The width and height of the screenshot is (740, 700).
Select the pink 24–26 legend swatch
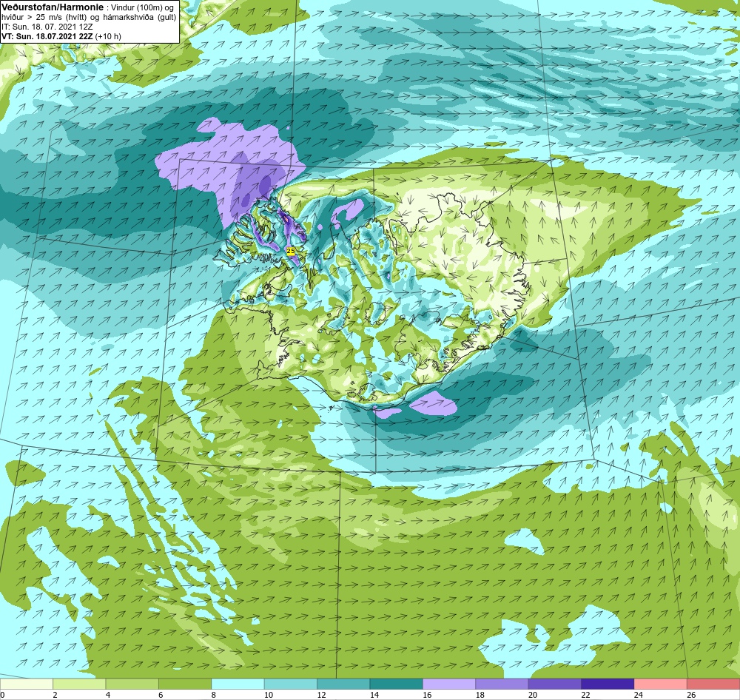coord(661,684)
